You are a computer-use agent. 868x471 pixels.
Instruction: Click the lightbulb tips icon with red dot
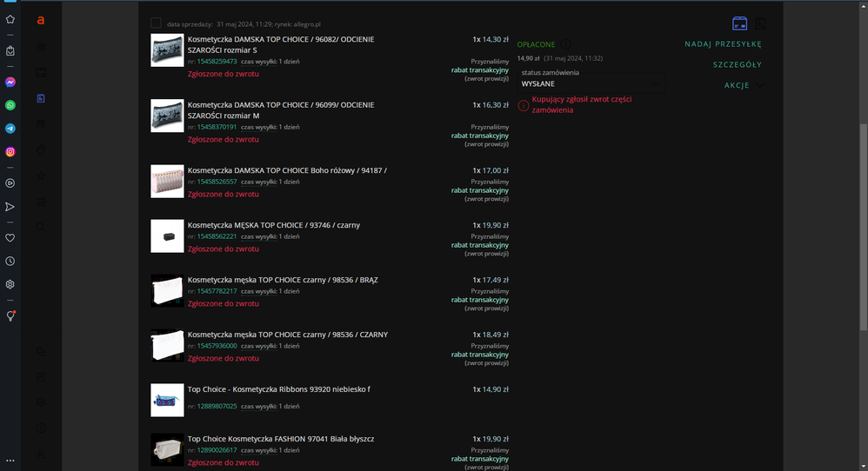point(10,315)
